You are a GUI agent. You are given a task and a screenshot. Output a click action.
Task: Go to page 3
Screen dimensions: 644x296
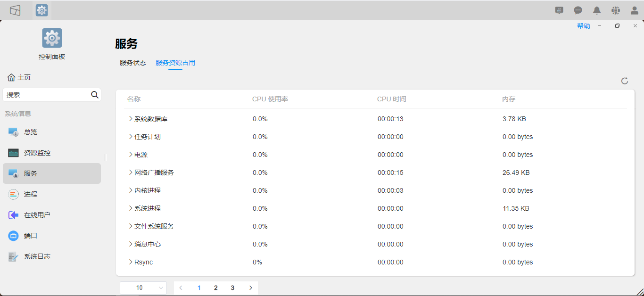click(x=232, y=288)
